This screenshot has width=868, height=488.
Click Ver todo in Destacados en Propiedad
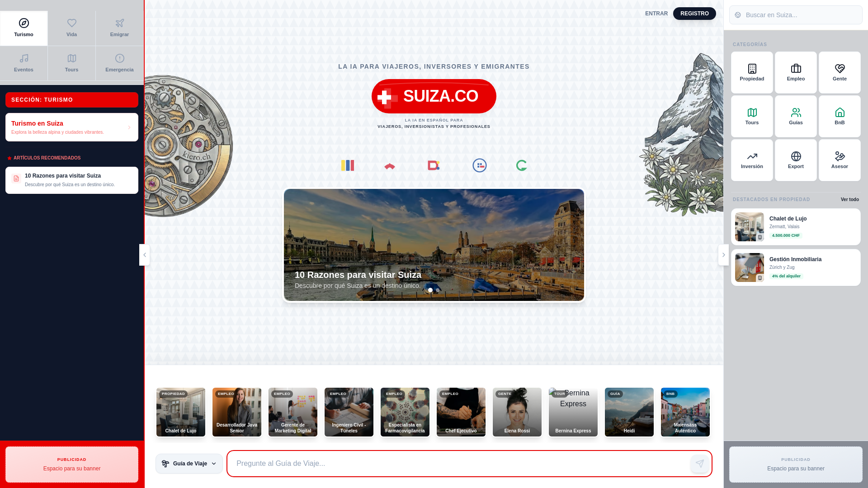[850, 199]
